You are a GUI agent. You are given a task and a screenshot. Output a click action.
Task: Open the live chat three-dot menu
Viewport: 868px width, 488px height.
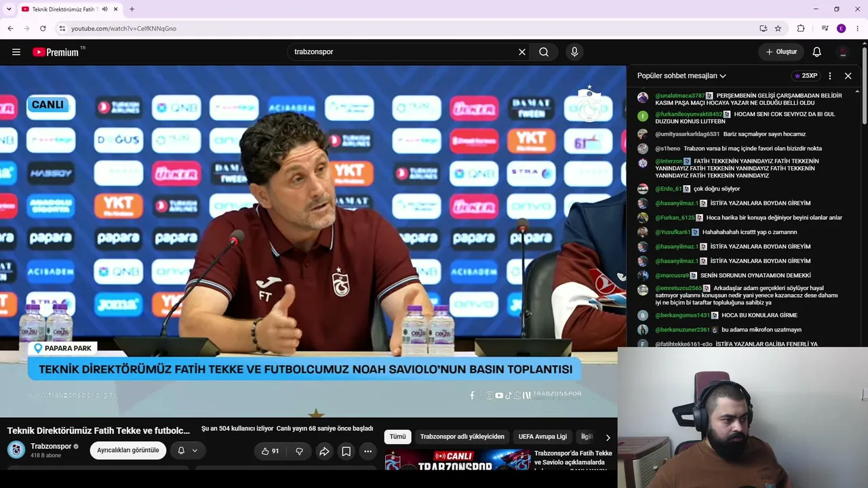pos(829,76)
